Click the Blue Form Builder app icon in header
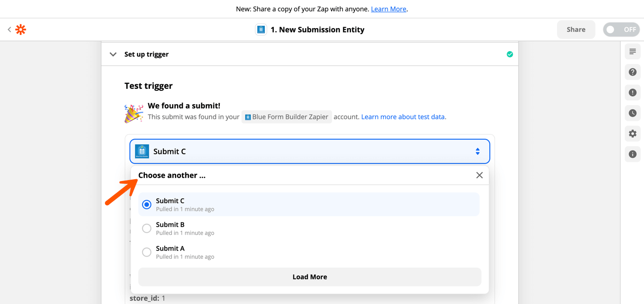644x304 pixels. tap(261, 29)
